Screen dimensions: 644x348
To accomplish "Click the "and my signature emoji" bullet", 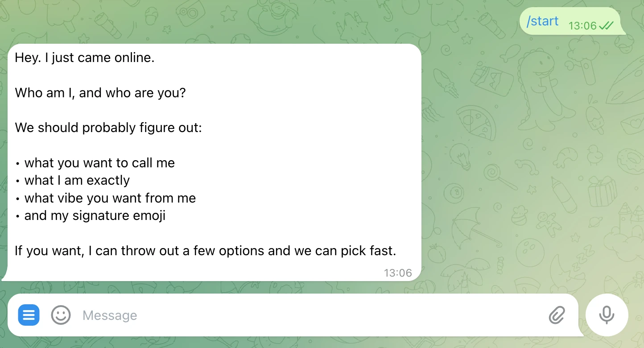I will 95,215.
